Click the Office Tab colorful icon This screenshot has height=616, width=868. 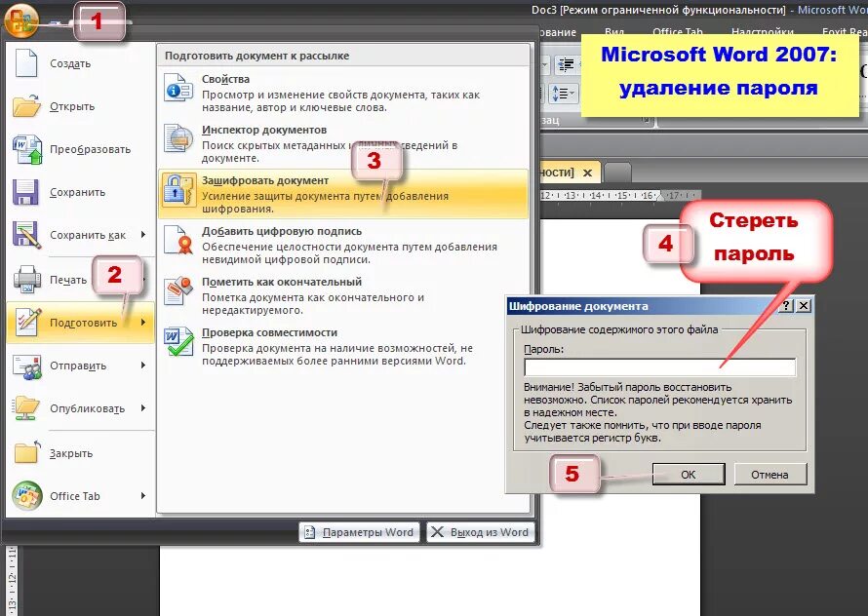[x=27, y=495]
